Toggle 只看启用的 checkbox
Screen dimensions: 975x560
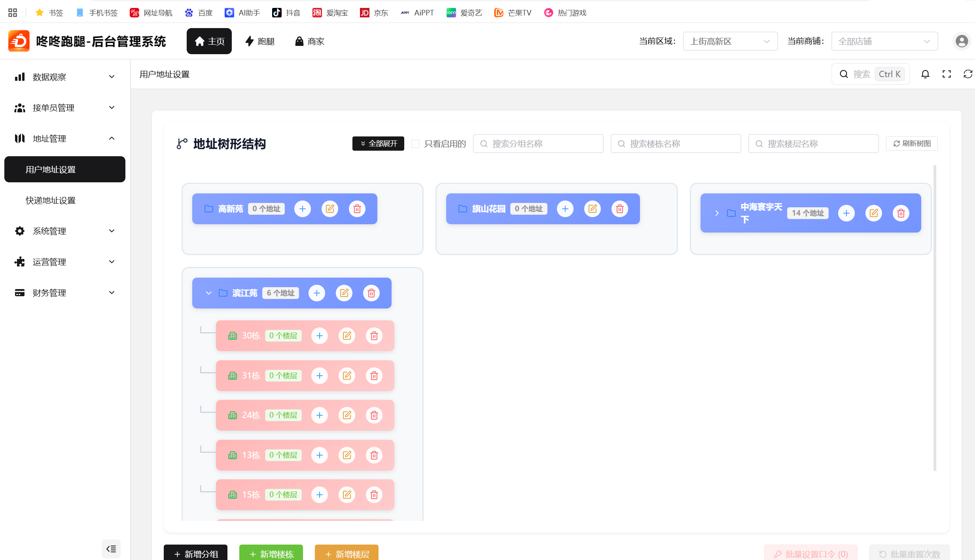(x=415, y=144)
